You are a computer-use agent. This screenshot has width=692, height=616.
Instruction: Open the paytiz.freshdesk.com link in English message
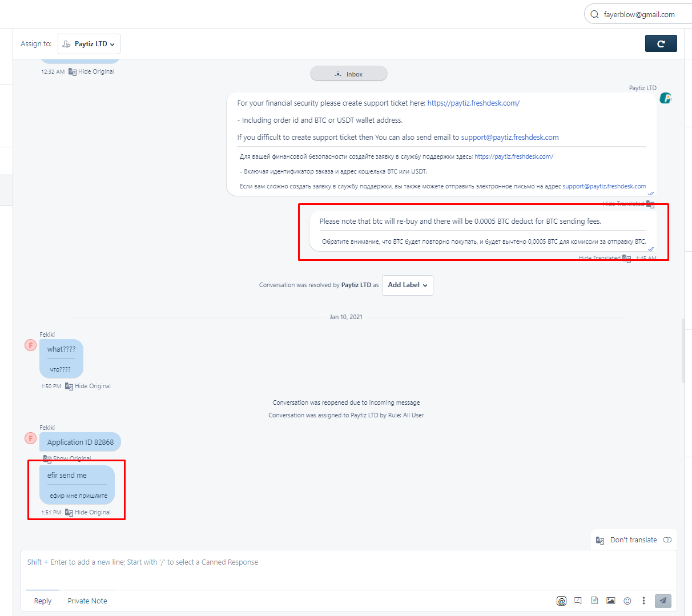pyautogui.click(x=473, y=103)
